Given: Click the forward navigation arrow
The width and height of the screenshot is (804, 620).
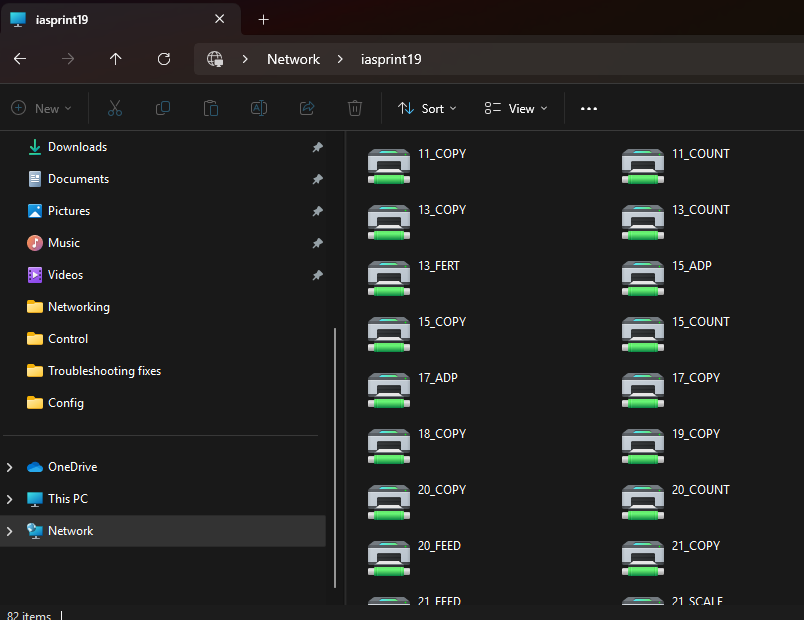Looking at the screenshot, I should (68, 59).
